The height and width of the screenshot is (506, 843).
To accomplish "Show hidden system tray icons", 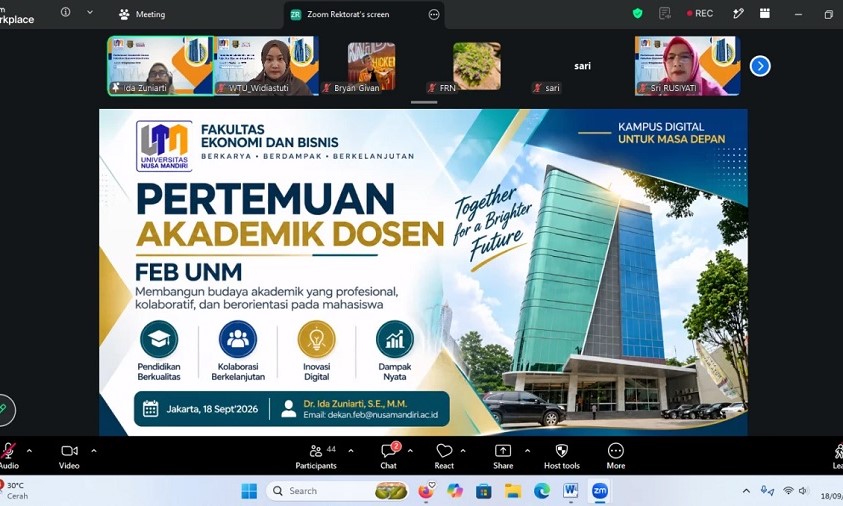I will coord(746,491).
